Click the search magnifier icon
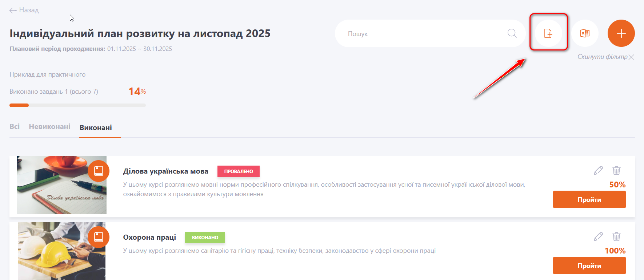 pyautogui.click(x=512, y=33)
